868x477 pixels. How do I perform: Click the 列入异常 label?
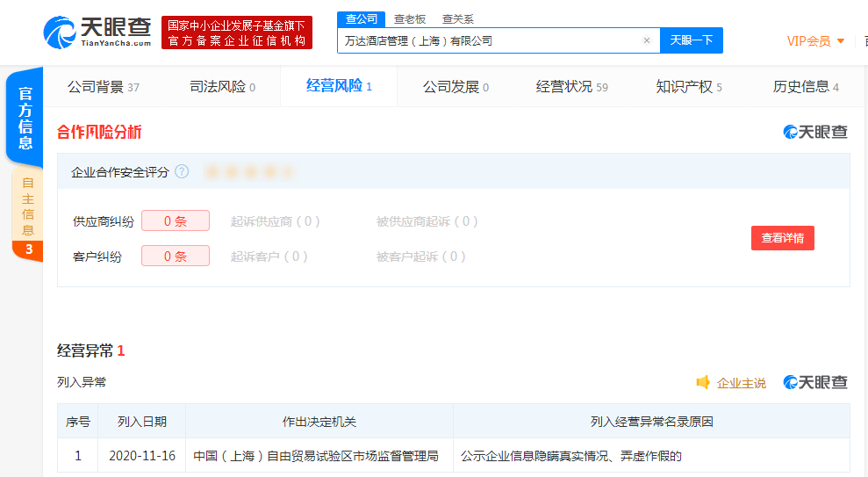click(82, 382)
